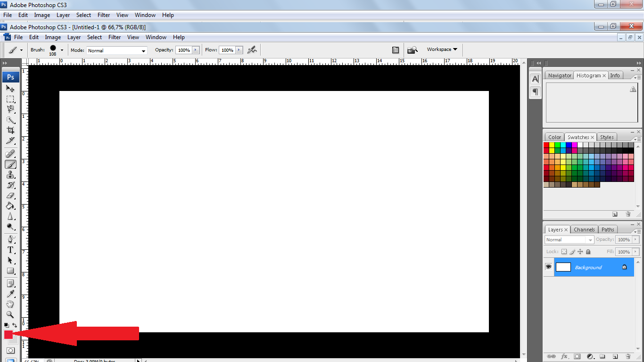644x362 pixels.
Task: Create a new layer in Layers panel
Action: [x=615, y=356]
